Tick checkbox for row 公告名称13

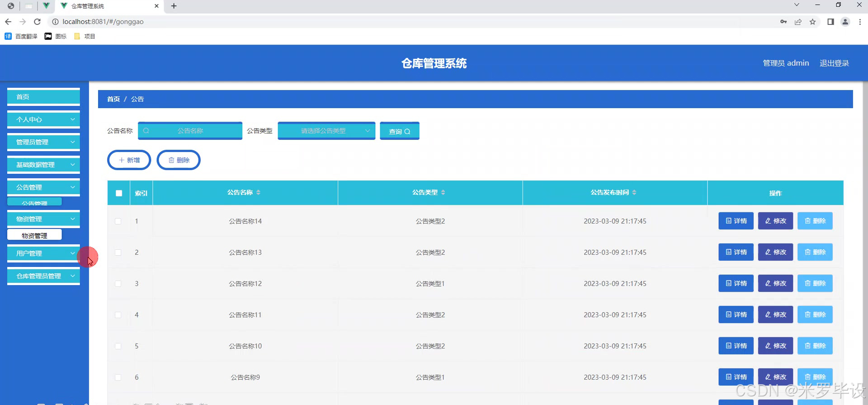pos(118,253)
